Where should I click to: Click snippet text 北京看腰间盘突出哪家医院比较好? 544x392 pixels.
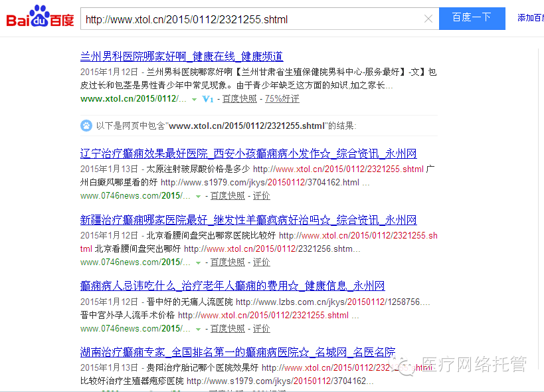coord(211,236)
